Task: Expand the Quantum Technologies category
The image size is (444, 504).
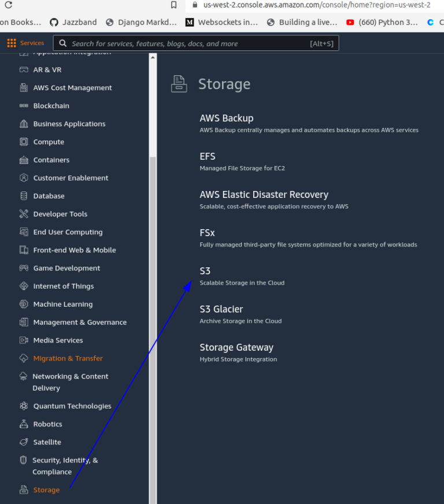Action: (72, 406)
